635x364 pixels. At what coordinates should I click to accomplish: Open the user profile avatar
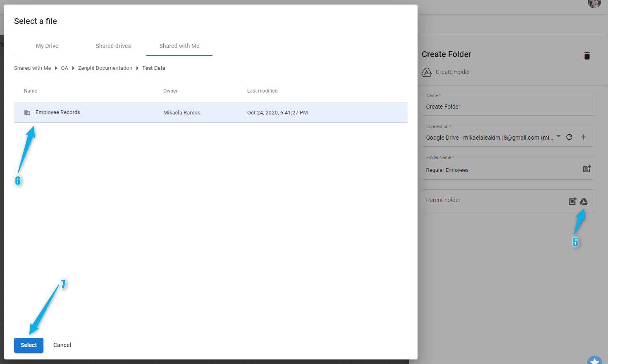pyautogui.click(x=594, y=3)
